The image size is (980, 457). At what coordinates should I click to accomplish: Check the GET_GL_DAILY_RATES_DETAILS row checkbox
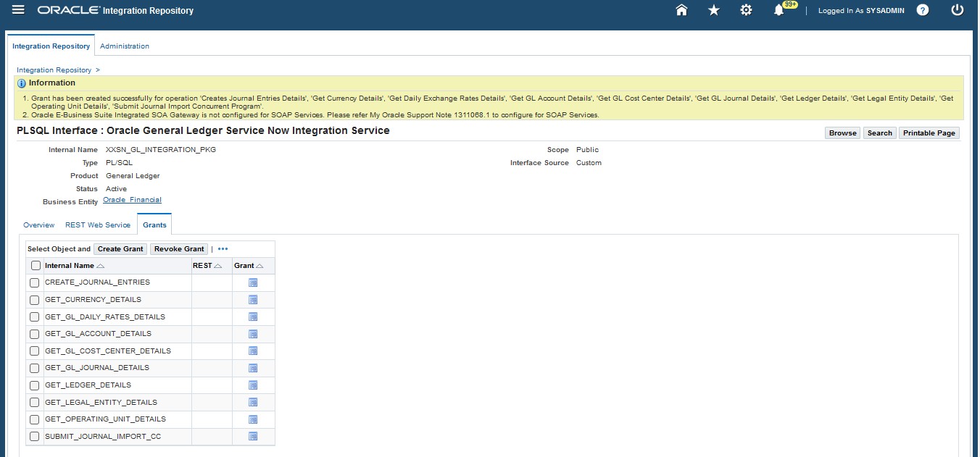tap(34, 317)
